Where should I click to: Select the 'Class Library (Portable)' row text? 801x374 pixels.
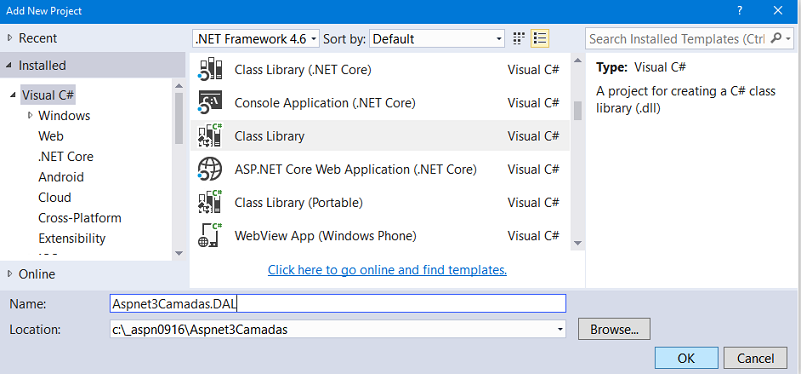pos(298,202)
